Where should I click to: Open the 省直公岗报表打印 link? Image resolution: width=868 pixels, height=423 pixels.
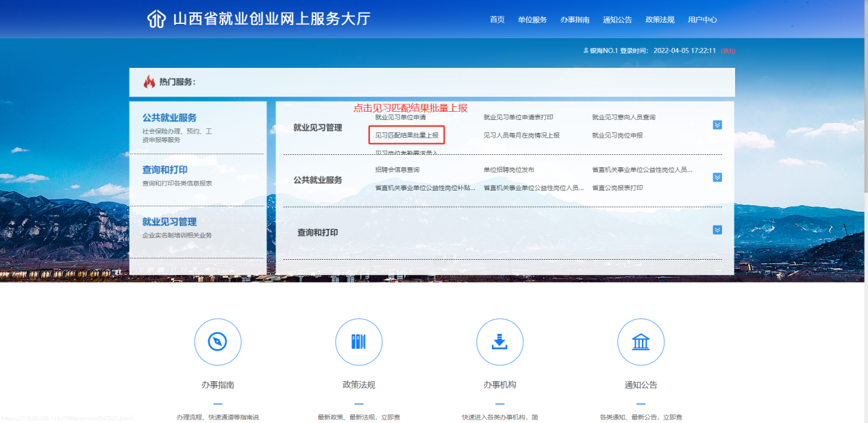[618, 188]
